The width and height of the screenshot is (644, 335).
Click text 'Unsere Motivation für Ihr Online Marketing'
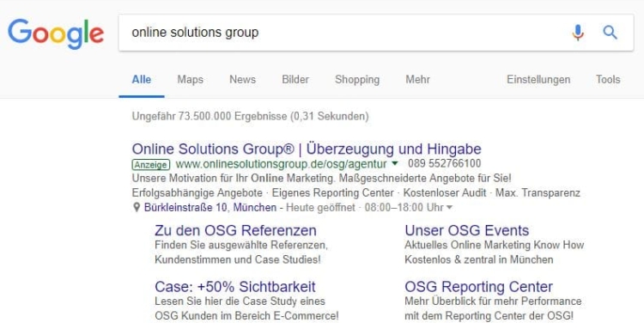[233, 179]
